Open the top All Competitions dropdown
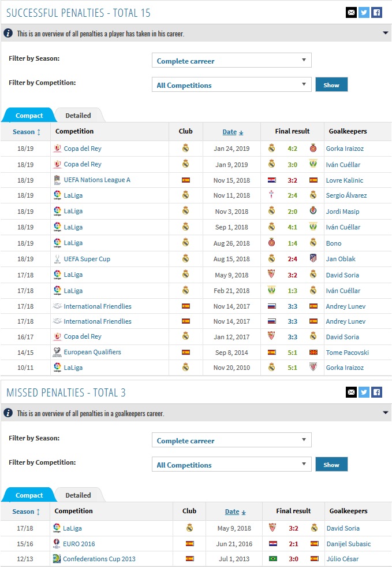392x567 pixels. pyautogui.click(x=231, y=85)
